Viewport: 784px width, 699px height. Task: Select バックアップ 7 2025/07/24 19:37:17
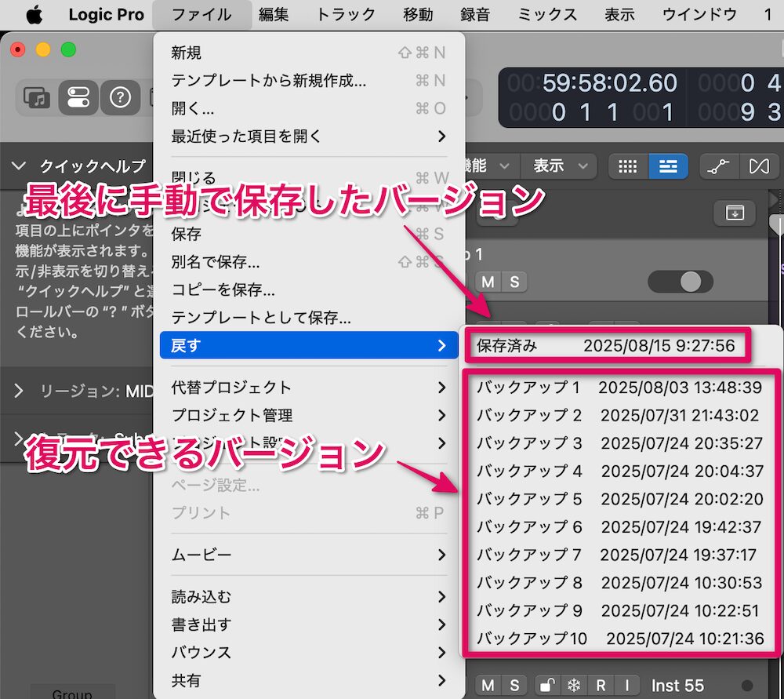coord(620,555)
